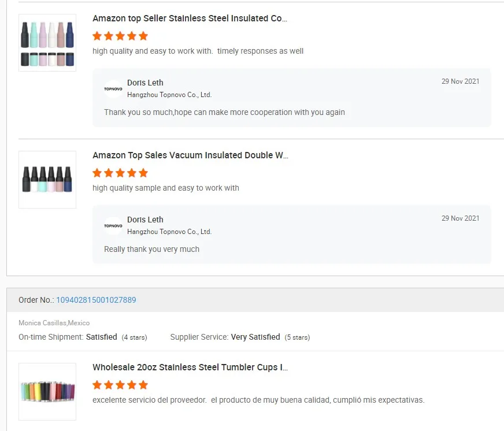Click 'Hangzhou Topnovo Co., Ltd.' in the first reply
504x431 pixels.
(169, 95)
